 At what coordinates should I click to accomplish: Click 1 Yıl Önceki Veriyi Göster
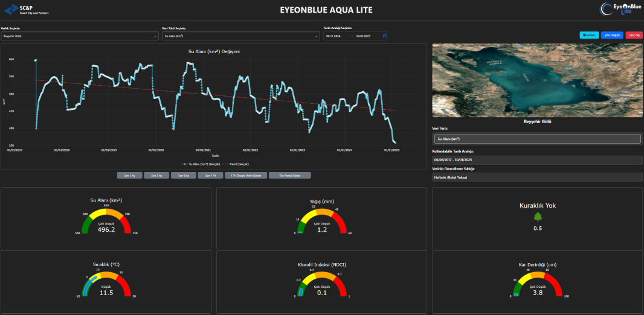pos(246,175)
